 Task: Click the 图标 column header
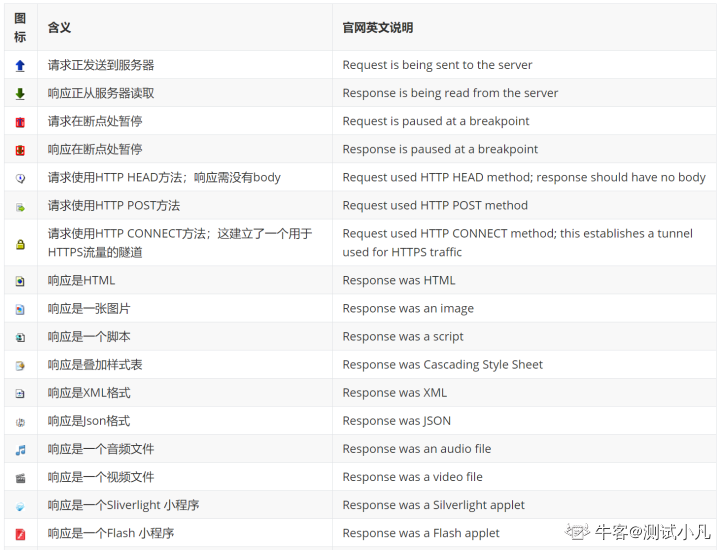tap(20, 27)
